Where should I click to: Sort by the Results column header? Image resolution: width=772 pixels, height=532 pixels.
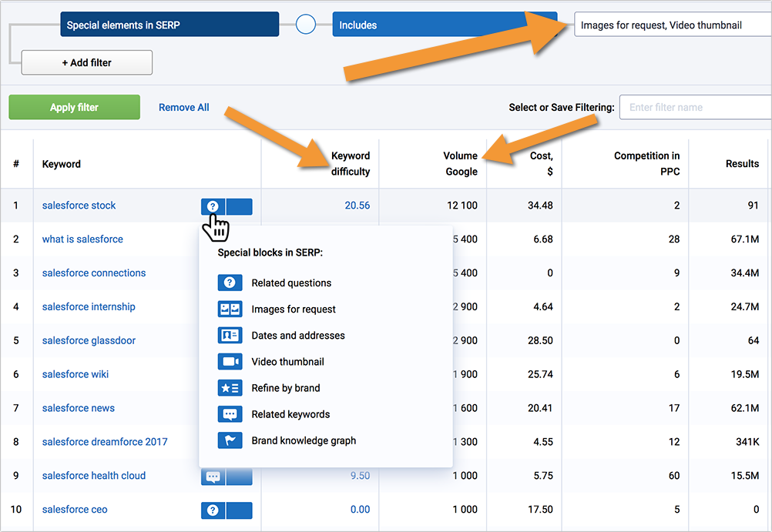coord(742,163)
